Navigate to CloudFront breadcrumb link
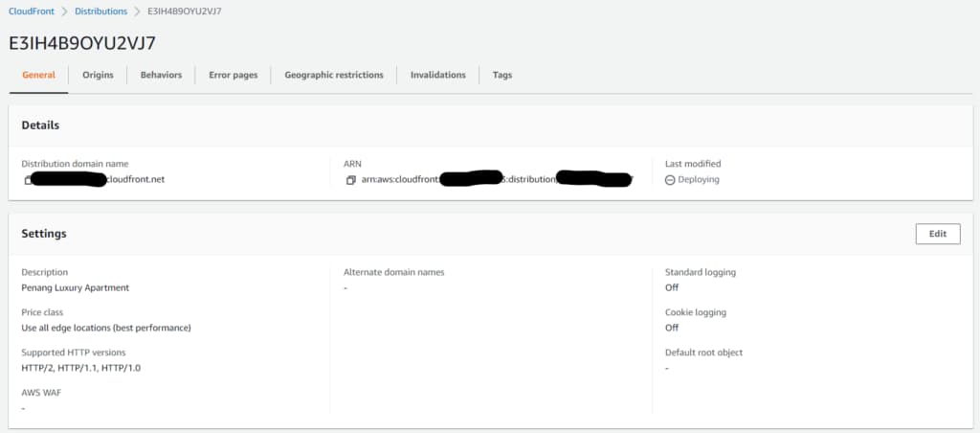The image size is (980, 433). coord(32,11)
